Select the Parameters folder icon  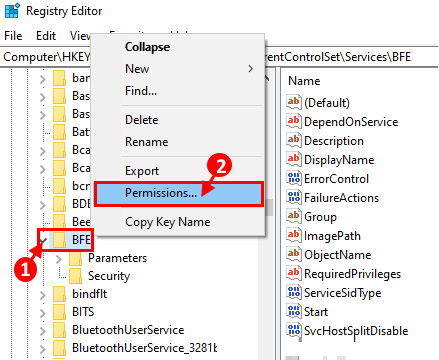tap(75, 258)
